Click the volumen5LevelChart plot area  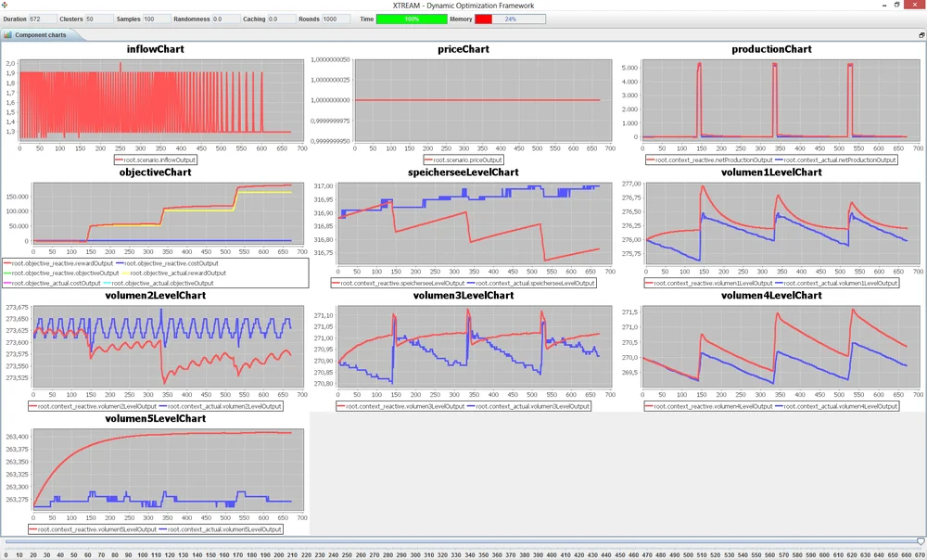(x=168, y=470)
